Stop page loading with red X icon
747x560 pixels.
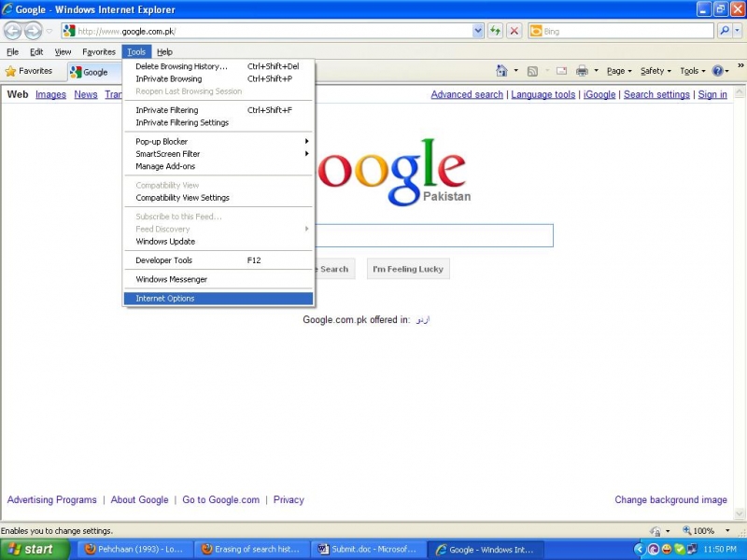pyautogui.click(x=514, y=30)
